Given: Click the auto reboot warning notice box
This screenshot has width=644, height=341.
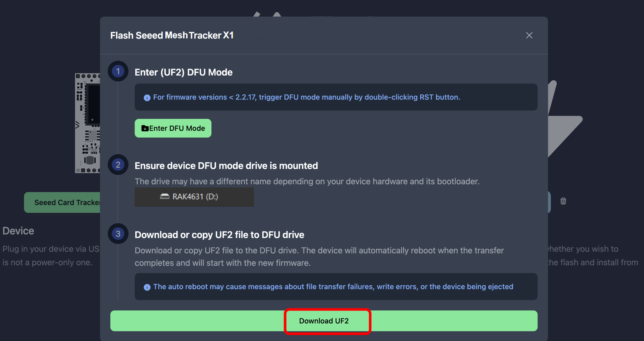Looking at the screenshot, I should point(336,287).
